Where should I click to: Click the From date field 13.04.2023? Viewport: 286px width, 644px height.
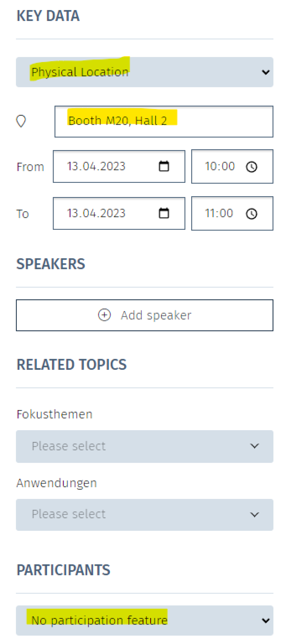tap(119, 166)
